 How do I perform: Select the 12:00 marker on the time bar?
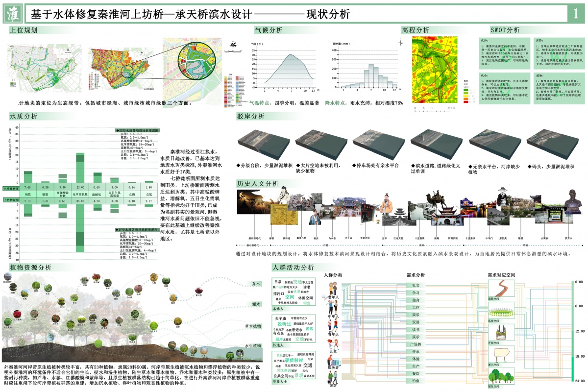point(580,331)
